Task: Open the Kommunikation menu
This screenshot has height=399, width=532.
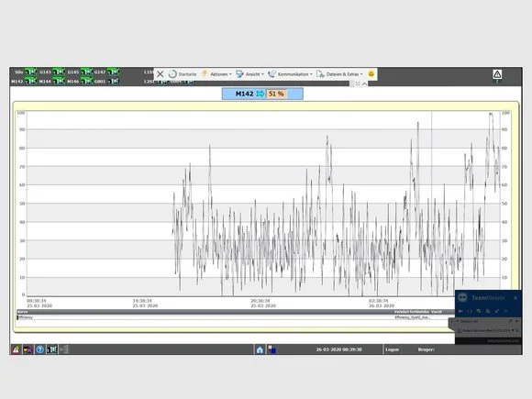Action: click(x=290, y=74)
